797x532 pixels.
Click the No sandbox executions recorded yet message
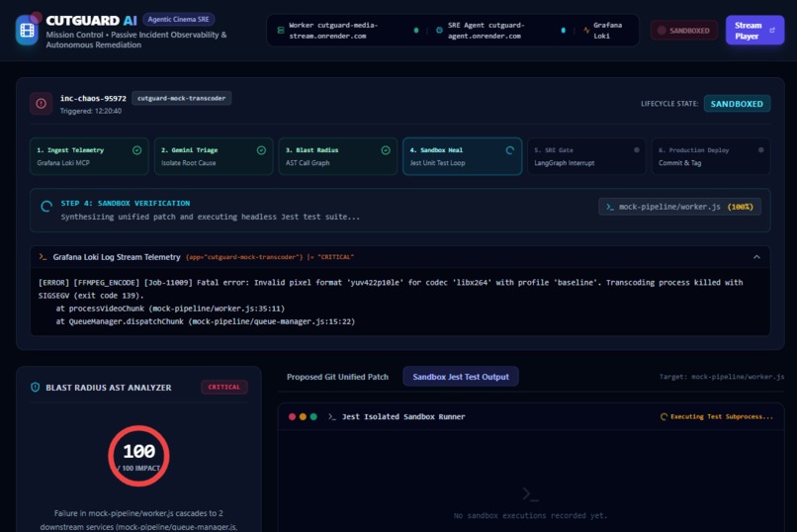pos(531,516)
